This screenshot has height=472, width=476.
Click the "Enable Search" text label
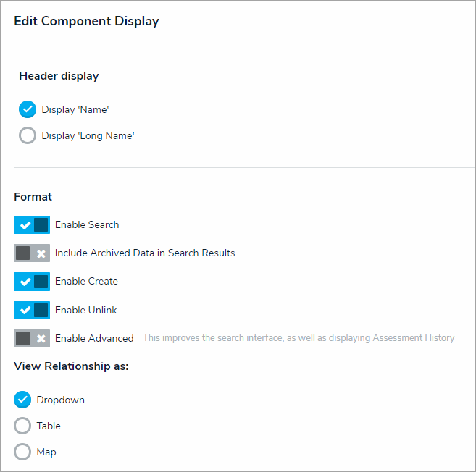[x=87, y=224]
